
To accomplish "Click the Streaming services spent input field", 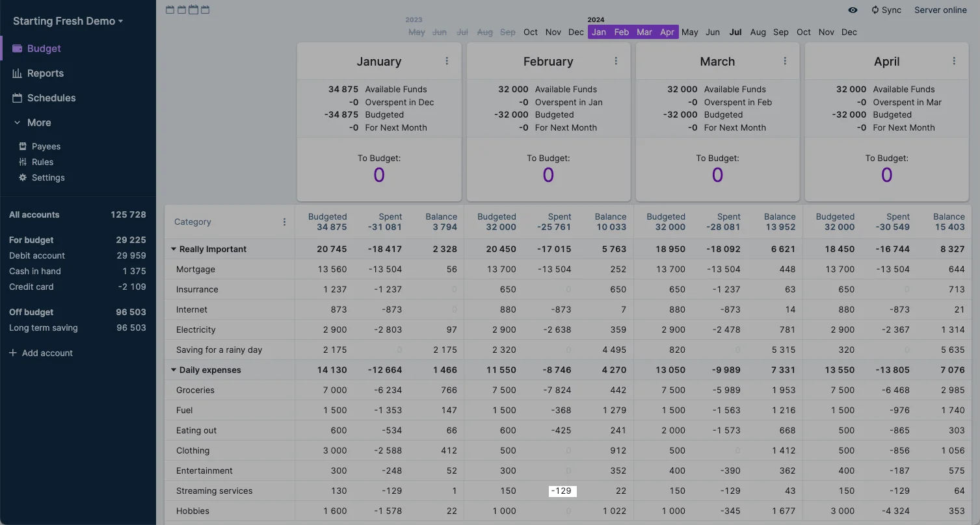I will (562, 491).
